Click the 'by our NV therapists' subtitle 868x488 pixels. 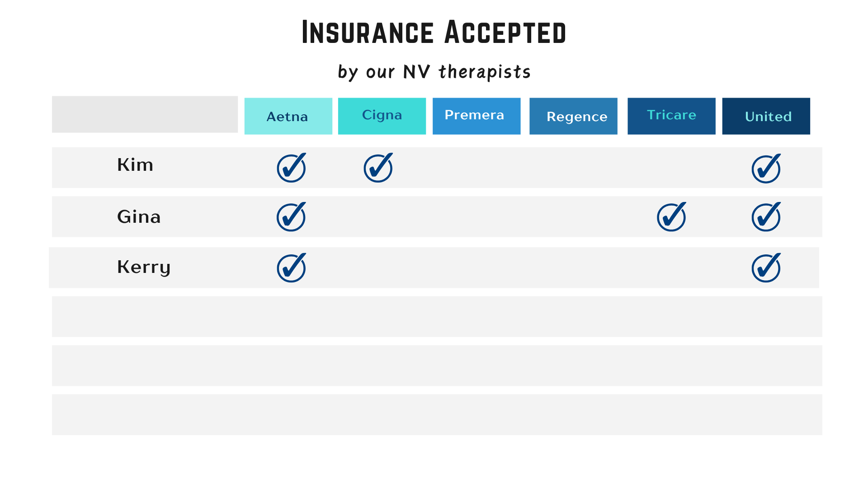pyautogui.click(x=434, y=72)
